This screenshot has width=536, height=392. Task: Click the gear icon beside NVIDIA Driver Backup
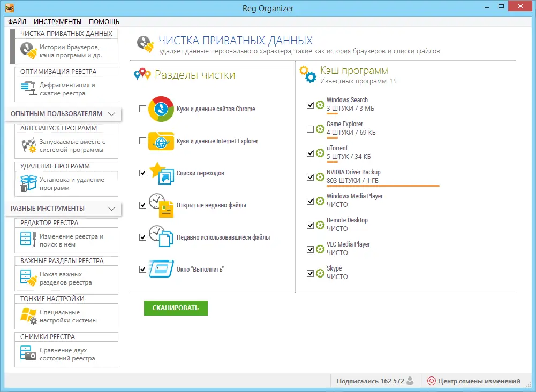pyautogui.click(x=320, y=177)
